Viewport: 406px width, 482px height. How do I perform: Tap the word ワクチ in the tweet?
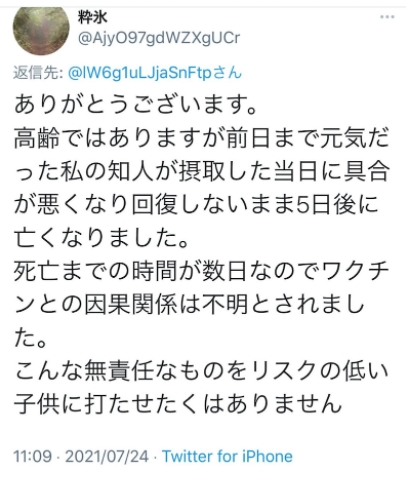click(x=355, y=271)
